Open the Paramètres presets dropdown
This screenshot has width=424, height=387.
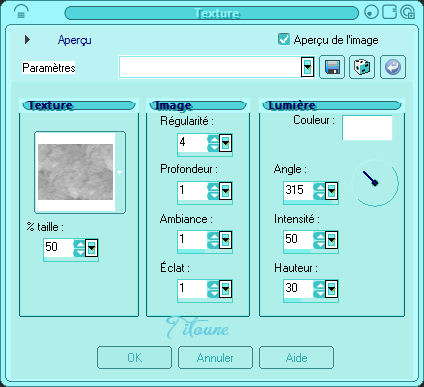pos(307,67)
